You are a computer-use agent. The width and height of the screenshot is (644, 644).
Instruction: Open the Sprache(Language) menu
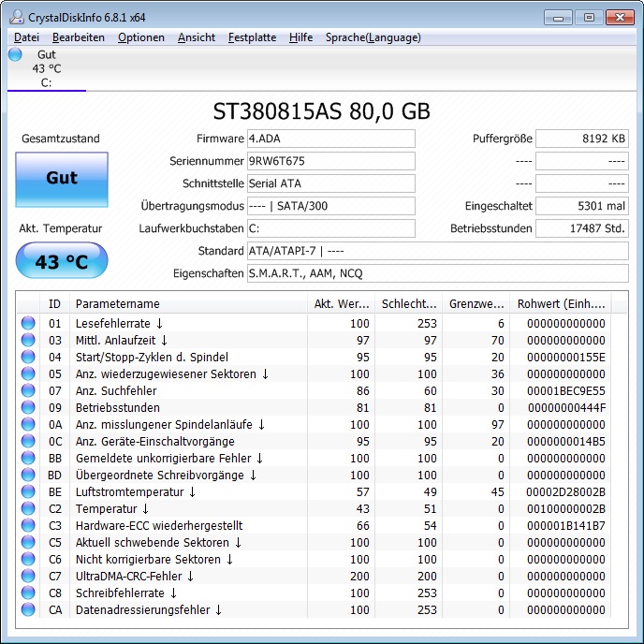point(373,37)
